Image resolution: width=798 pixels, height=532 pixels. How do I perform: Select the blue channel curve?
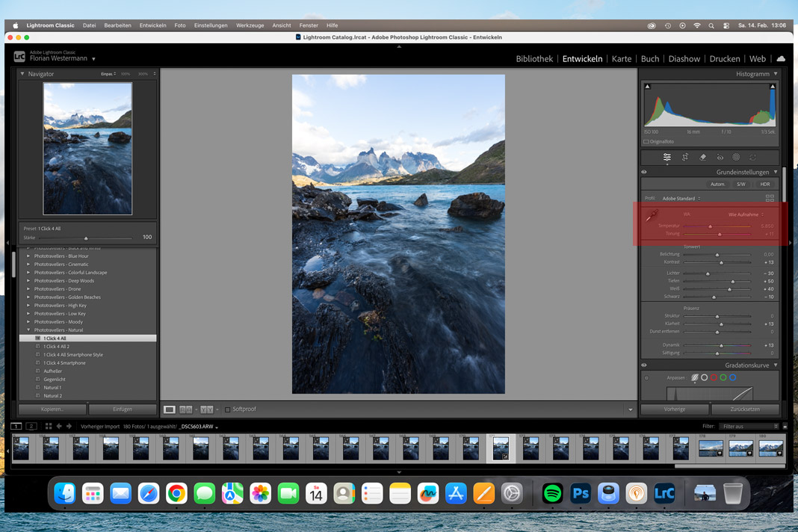click(733, 378)
